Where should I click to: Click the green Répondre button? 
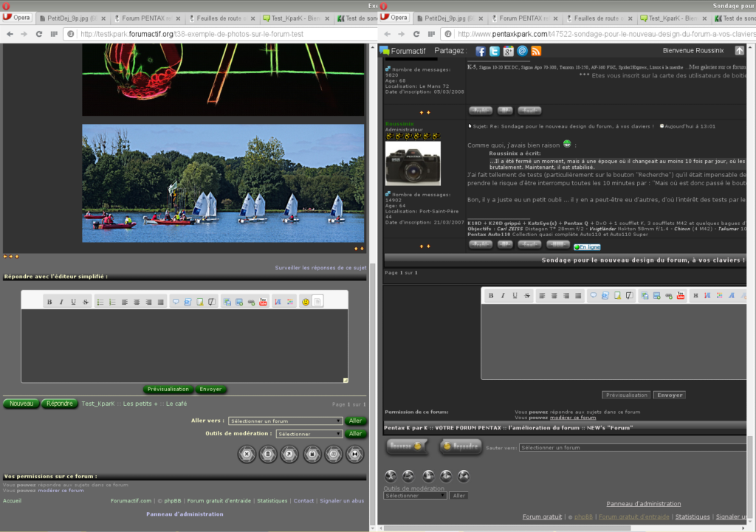tap(59, 404)
